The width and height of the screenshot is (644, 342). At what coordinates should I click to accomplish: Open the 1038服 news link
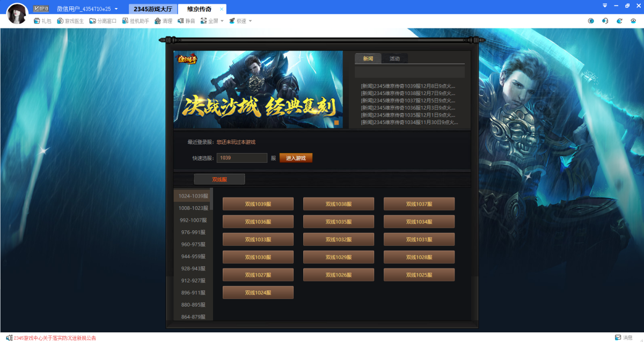pos(408,93)
